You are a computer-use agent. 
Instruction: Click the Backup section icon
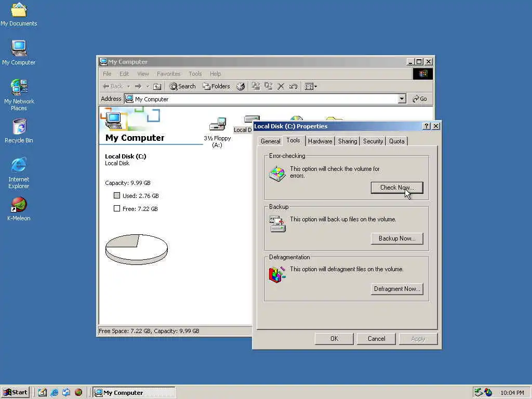click(277, 224)
